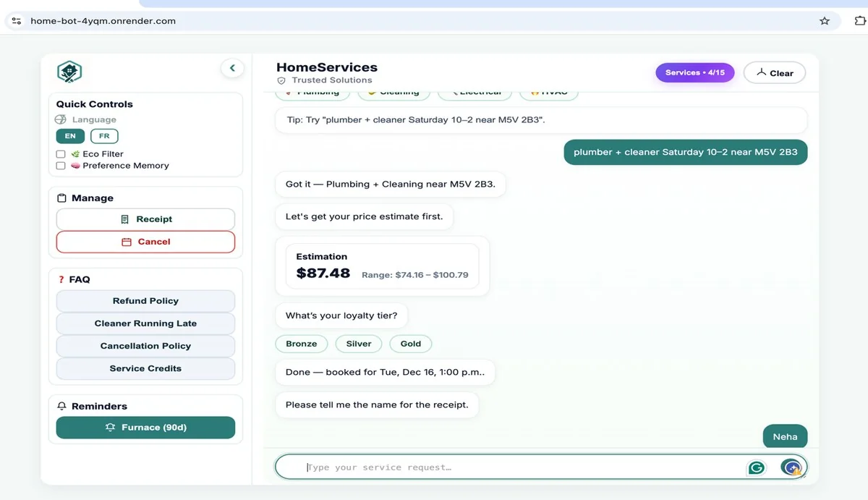
Task: Collapse the sidebar with the chevron arrow
Action: click(232, 68)
